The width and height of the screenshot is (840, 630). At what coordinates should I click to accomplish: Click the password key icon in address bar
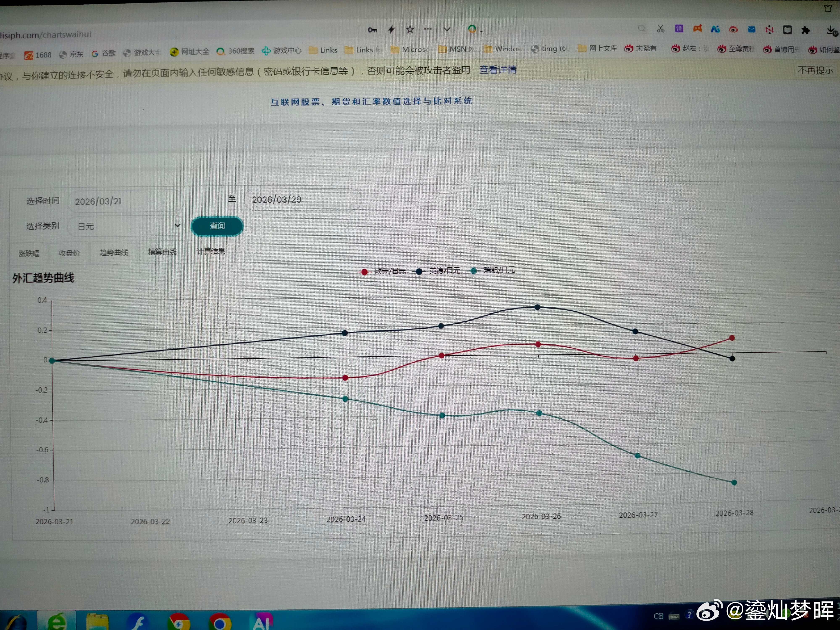[372, 30]
